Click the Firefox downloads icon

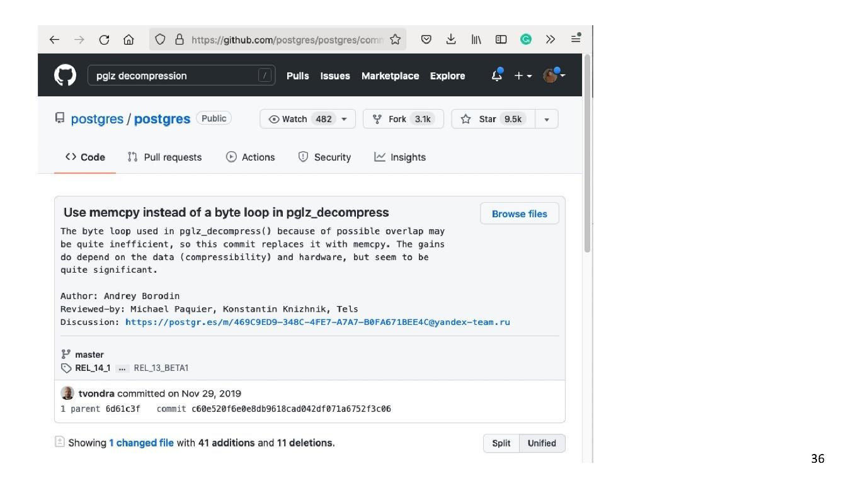click(x=450, y=39)
